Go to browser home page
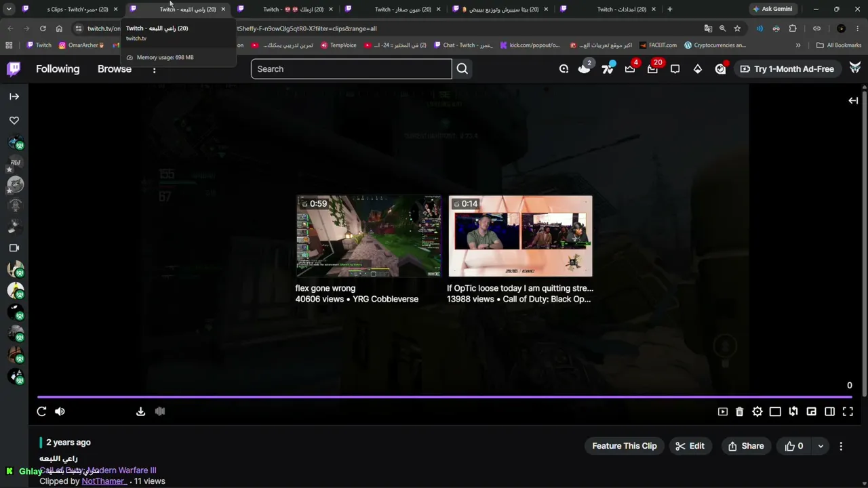Image resolution: width=868 pixels, height=488 pixels. (59, 28)
